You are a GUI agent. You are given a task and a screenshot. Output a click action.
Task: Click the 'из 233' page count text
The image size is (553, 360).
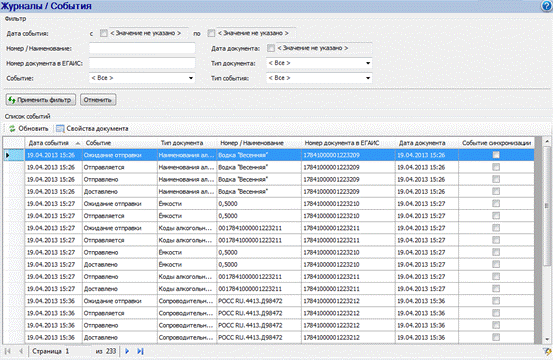[x=105, y=351]
